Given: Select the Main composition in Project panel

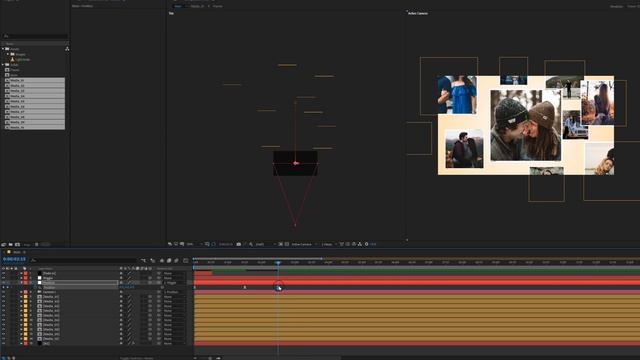Looking at the screenshot, I should [x=14, y=75].
